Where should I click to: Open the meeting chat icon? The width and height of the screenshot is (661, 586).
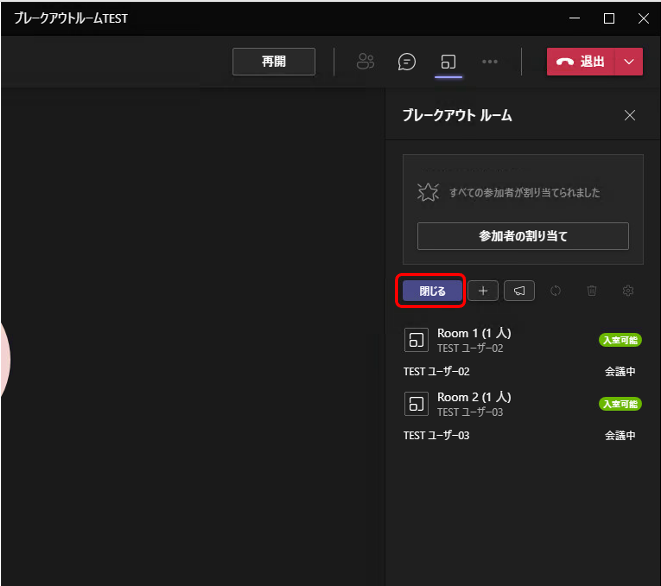406,62
